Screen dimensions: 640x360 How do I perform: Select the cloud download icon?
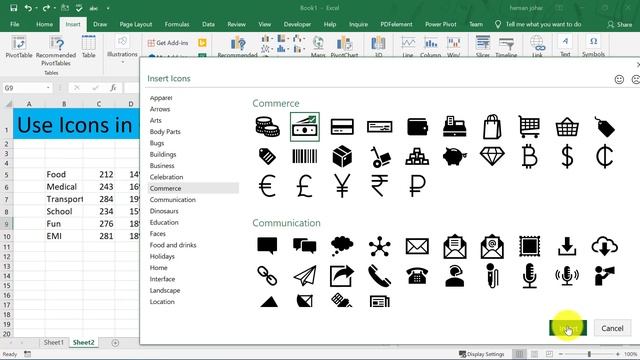click(604, 246)
